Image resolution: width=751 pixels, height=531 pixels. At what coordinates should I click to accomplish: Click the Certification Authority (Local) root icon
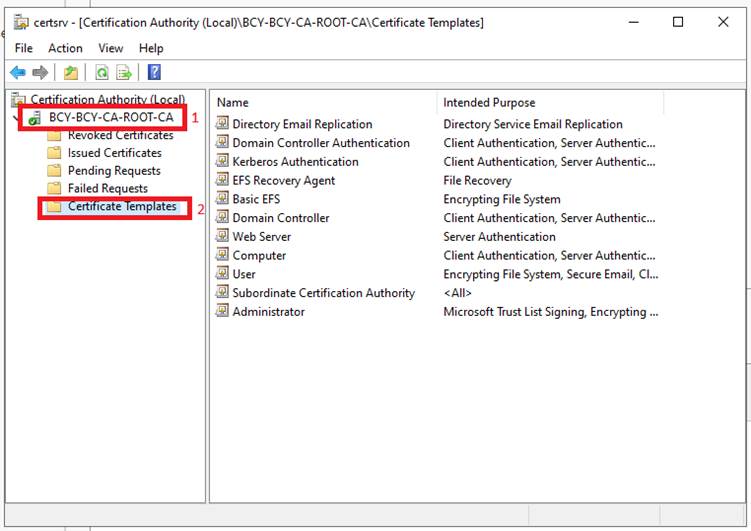coord(18,99)
